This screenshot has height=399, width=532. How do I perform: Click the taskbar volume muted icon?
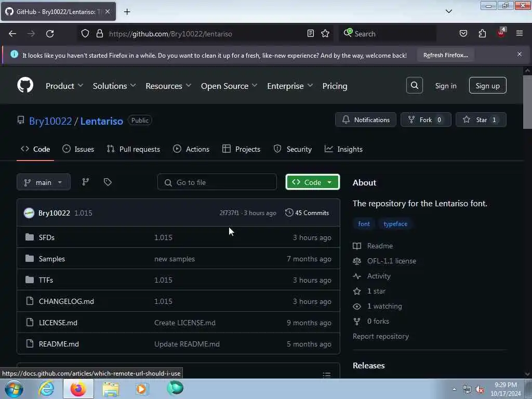click(x=480, y=390)
